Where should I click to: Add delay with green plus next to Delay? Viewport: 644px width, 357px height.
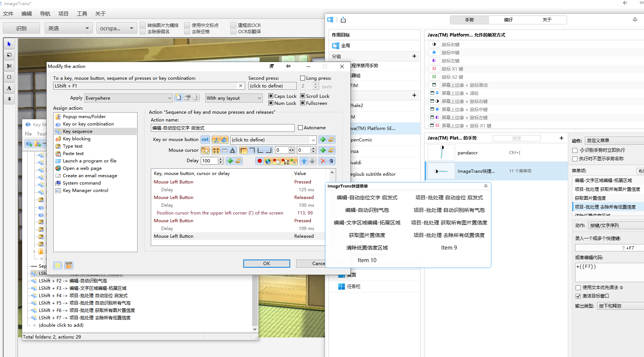coord(230,161)
